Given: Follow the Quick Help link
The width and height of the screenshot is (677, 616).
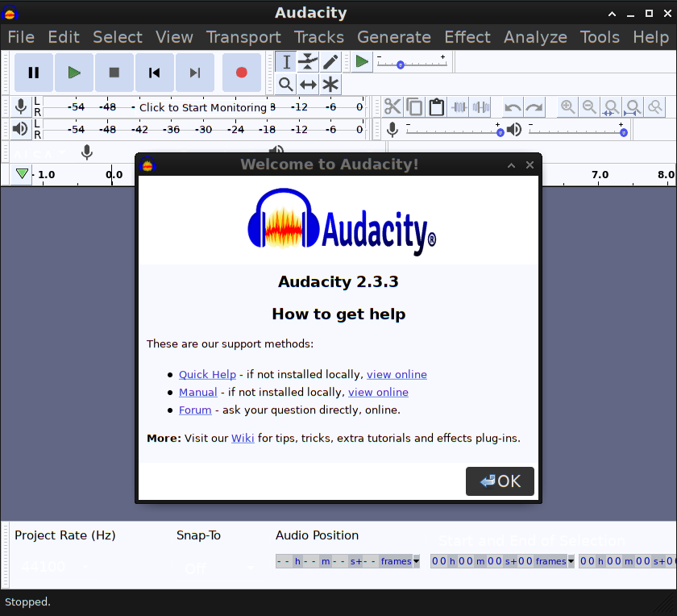Looking at the screenshot, I should coord(207,374).
